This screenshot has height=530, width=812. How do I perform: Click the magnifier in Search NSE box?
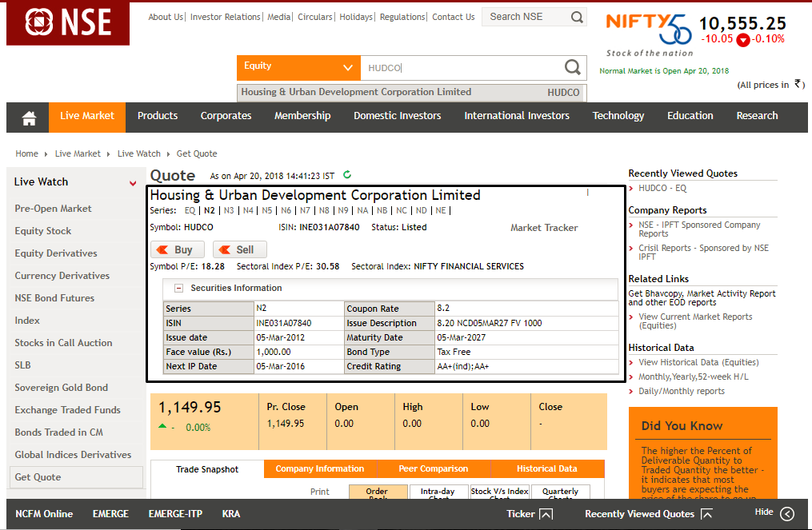click(577, 17)
